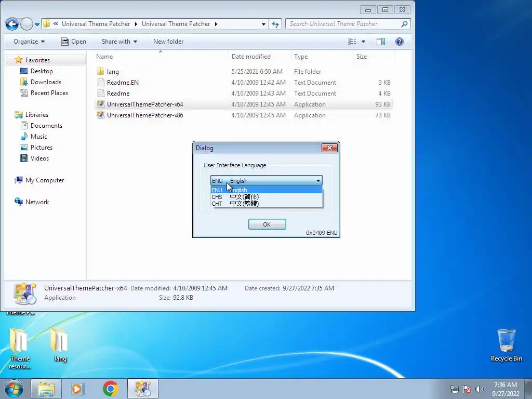Focus the Search Universal Theme Patcher field
Image resolution: width=532 pixels, height=399 pixels.
click(x=343, y=24)
